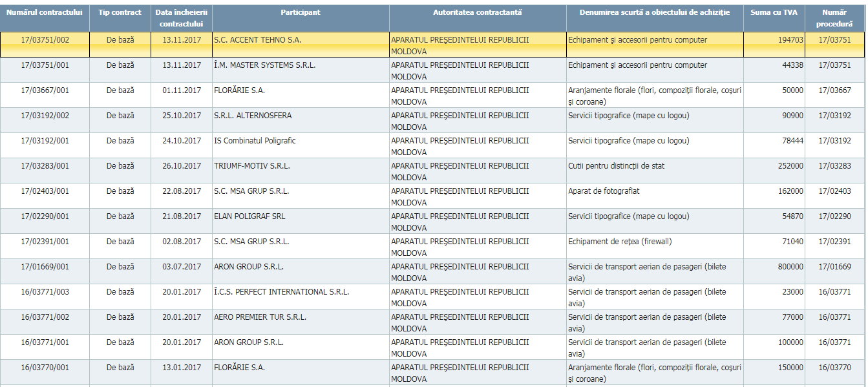Click the sum 78444

coord(793,141)
